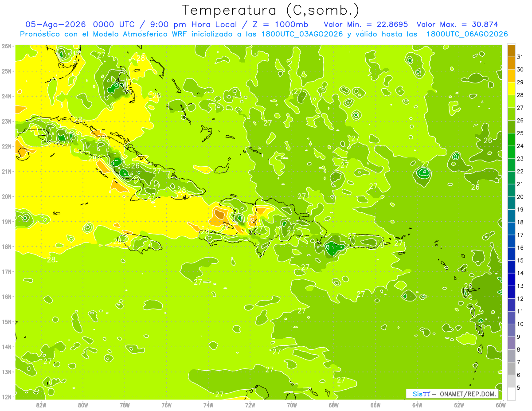Click the lime swatch between 27 and 28
Viewport: 532px width, 411px height.
pyautogui.click(x=511, y=102)
